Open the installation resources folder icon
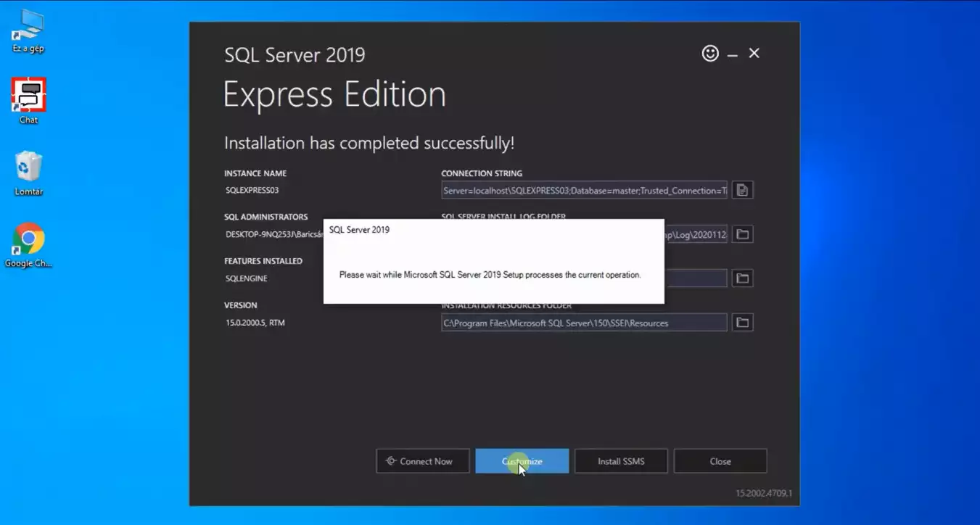This screenshot has height=525, width=980. click(742, 323)
